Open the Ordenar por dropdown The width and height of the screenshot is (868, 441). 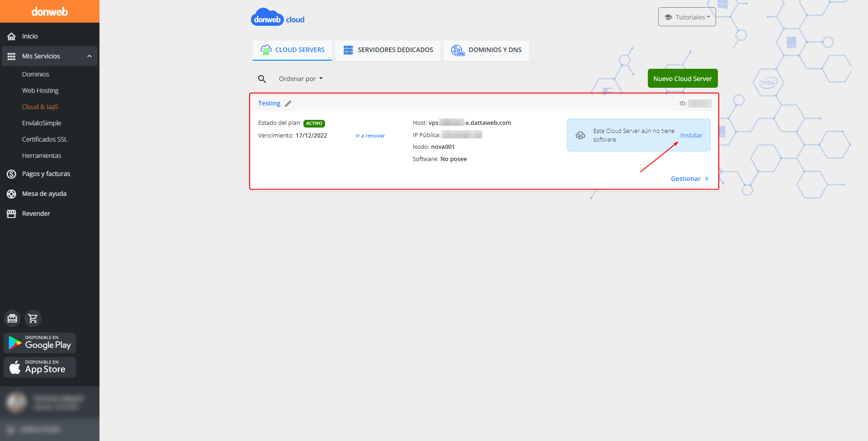[x=301, y=79]
